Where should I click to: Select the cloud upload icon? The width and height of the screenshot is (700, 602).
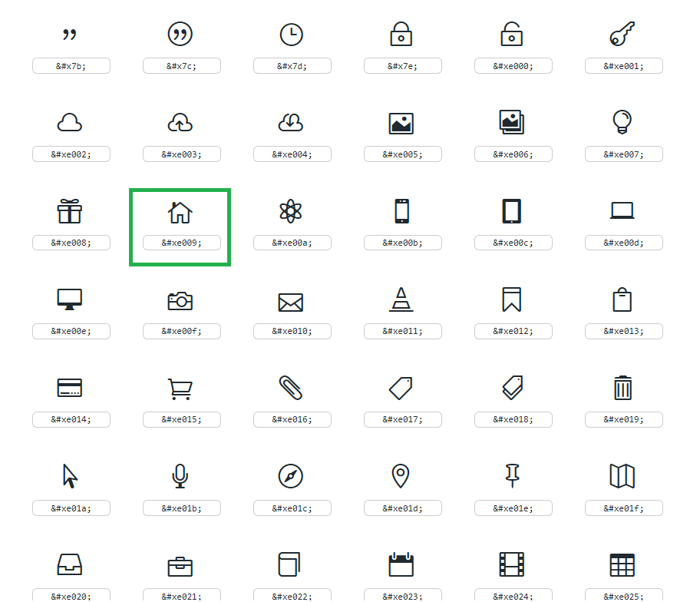coord(180,122)
